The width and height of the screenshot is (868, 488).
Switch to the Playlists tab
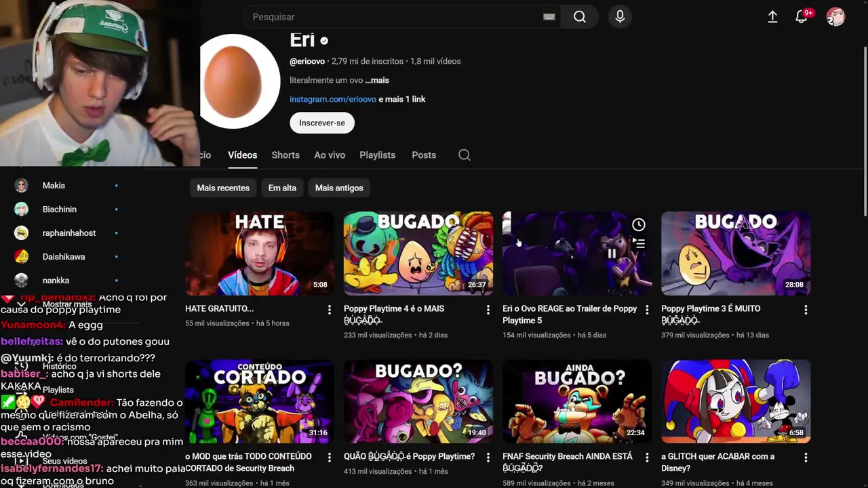(x=377, y=155)
